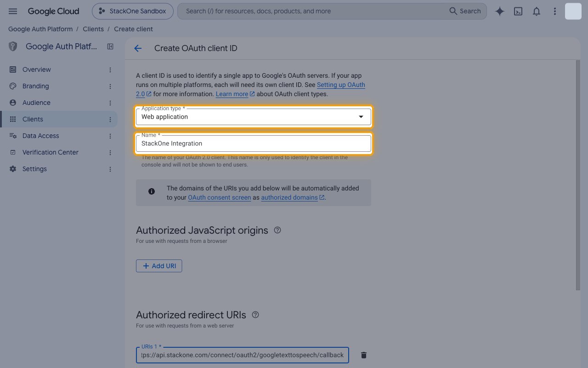This screenshot has width=588, height=368.
Task: Open the OAuth consent screen link
Action: [220, 197]
